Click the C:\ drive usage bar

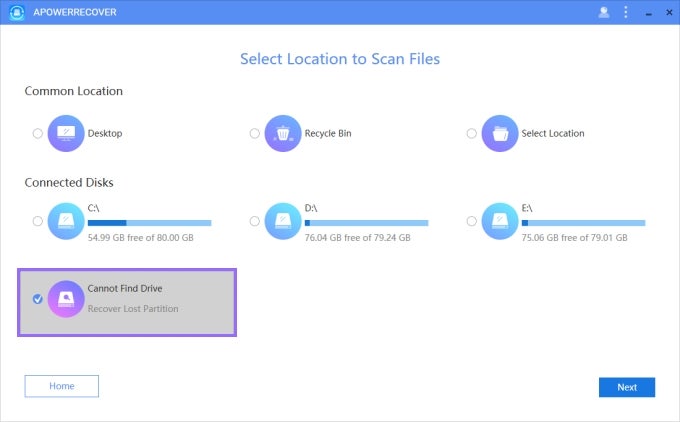[x=150, y=223]
